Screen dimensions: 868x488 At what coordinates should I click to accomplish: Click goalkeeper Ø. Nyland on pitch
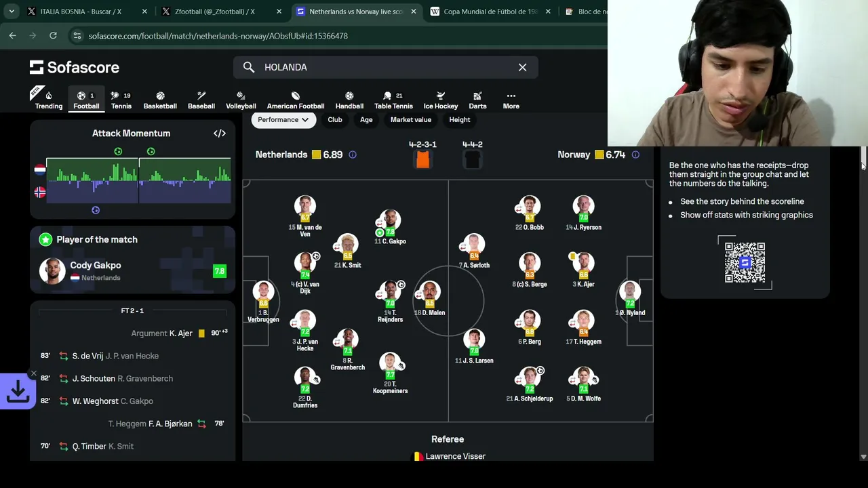click(x=629, y=299)
